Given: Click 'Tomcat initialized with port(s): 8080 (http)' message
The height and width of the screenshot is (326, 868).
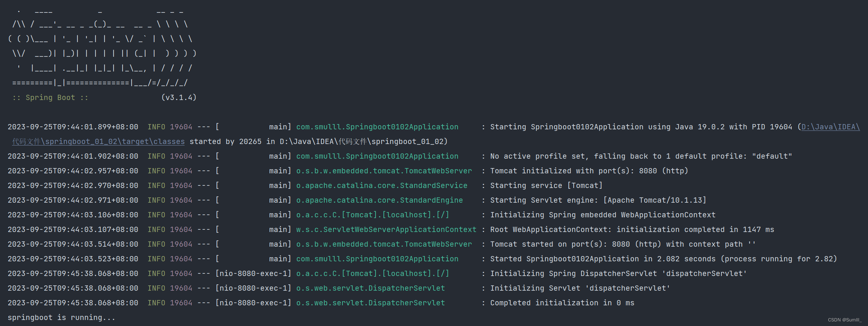Looking at the screenshot, I should click(x=589, y=171).
